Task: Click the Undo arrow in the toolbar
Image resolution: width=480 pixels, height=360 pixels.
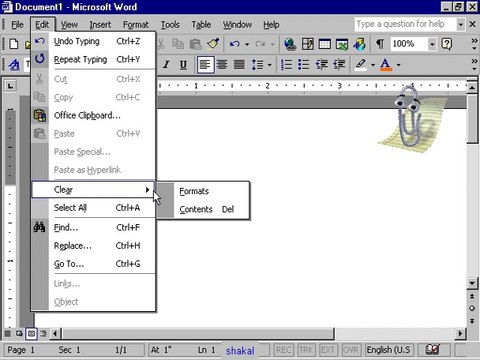Action: (235, 44)
